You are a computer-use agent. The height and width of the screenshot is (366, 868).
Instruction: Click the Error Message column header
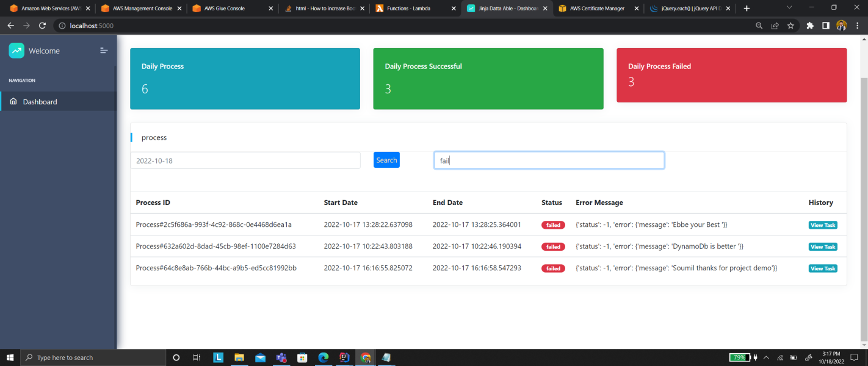[599, 203]
